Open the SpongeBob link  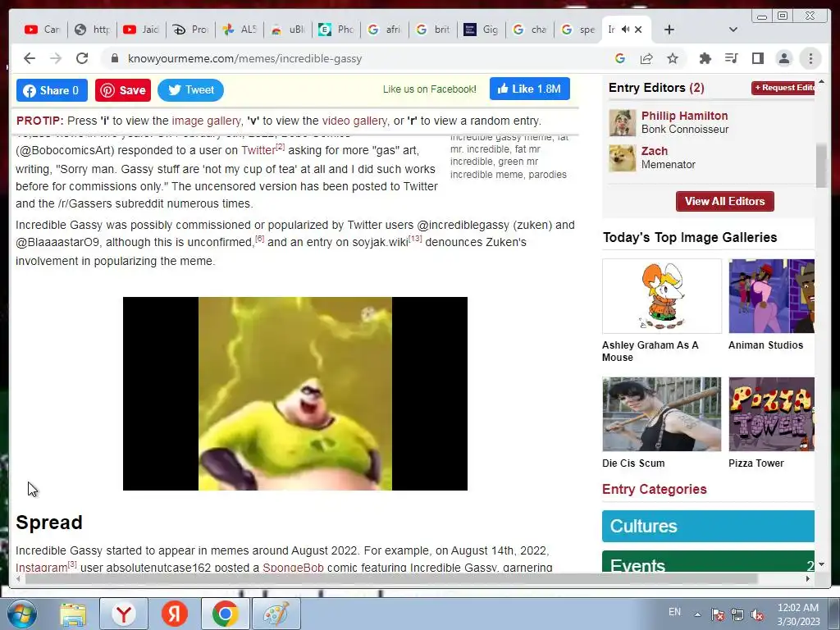(293, 568)
